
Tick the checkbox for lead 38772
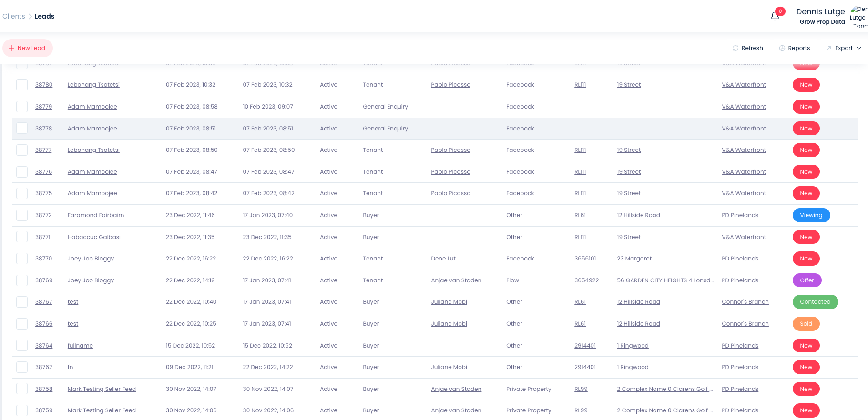coord(22,215)
